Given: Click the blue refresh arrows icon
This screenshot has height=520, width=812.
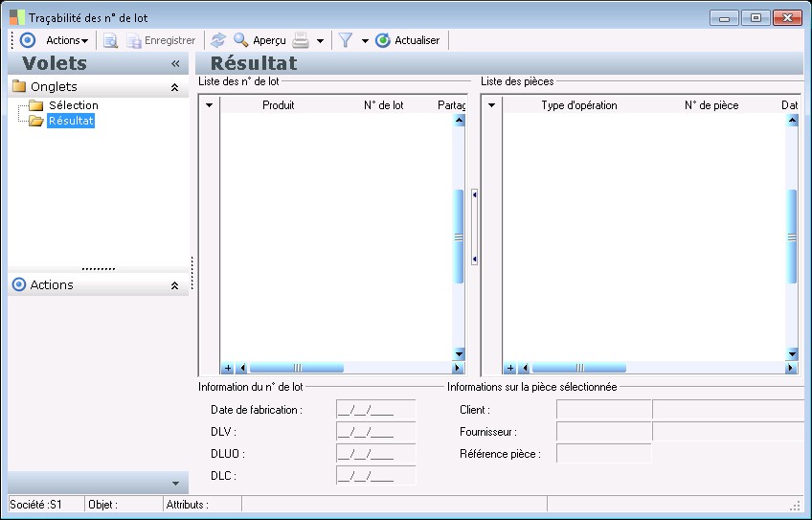Looking at the screenshot, I should click(x=218, y=40).
